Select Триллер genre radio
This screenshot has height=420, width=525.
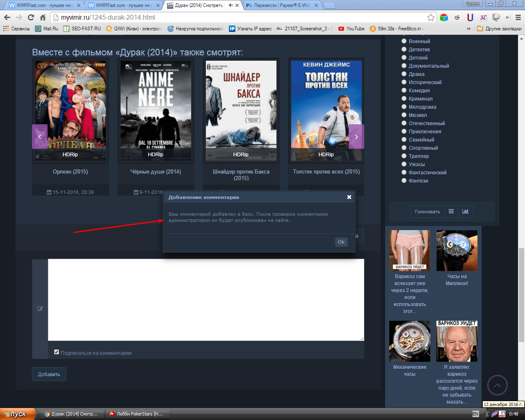404,156
